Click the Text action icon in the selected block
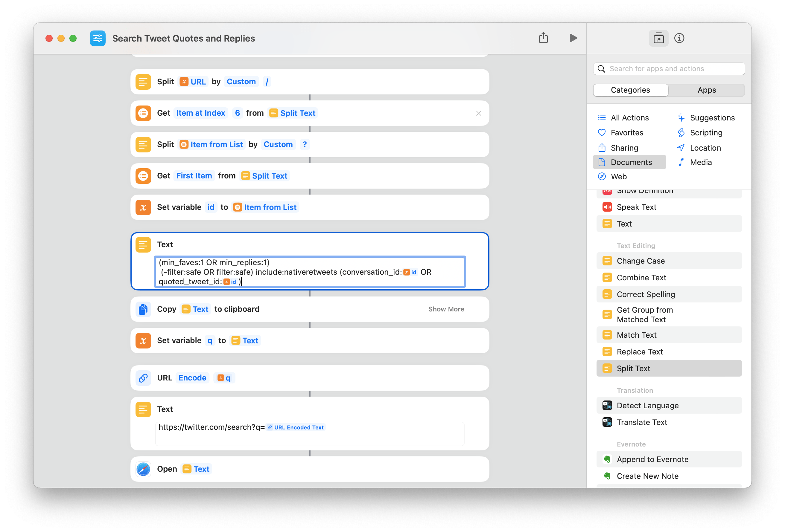Viewport: 785px width, 532px height. [x=143, y=244]
